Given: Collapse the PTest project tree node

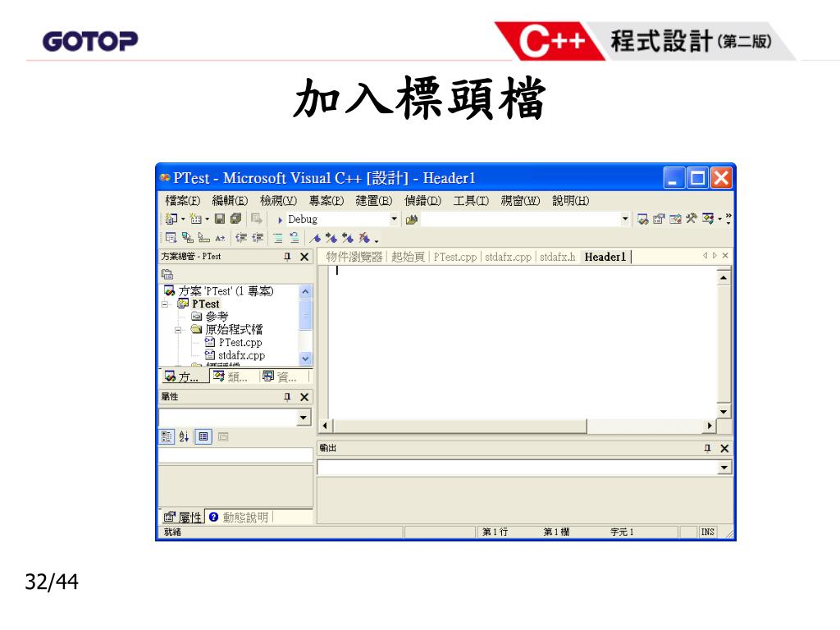Looking at the screenshot, I should tap(165, 304).
